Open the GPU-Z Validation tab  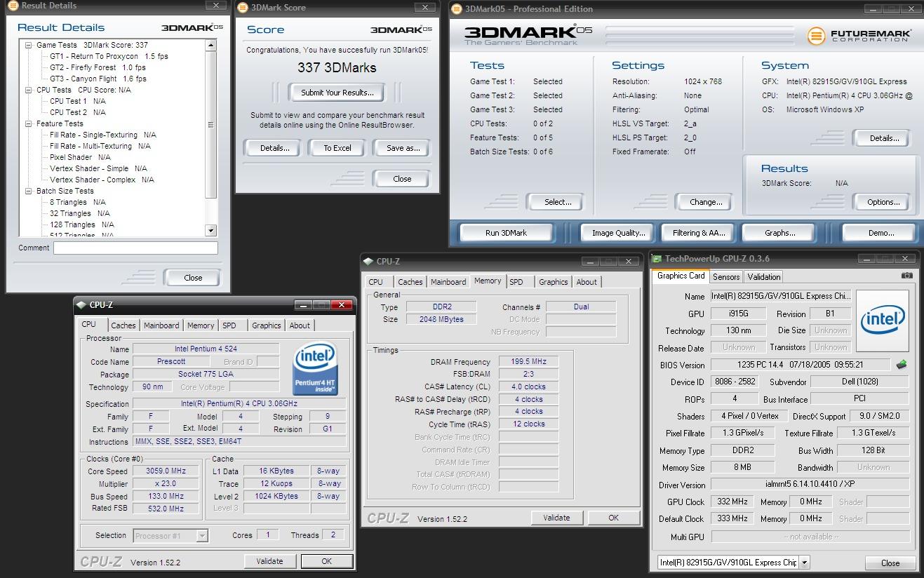[764, 276]
